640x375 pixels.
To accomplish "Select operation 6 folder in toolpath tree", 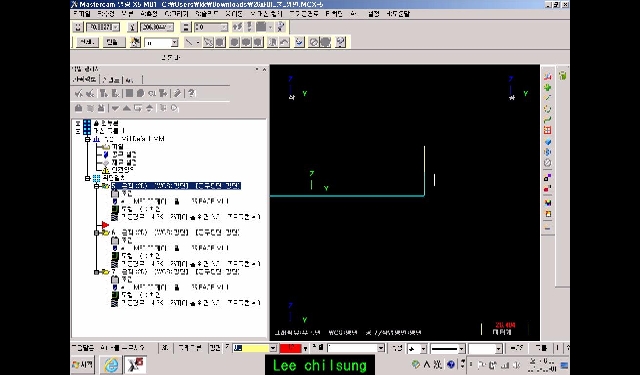I will [x=106, y=233].
